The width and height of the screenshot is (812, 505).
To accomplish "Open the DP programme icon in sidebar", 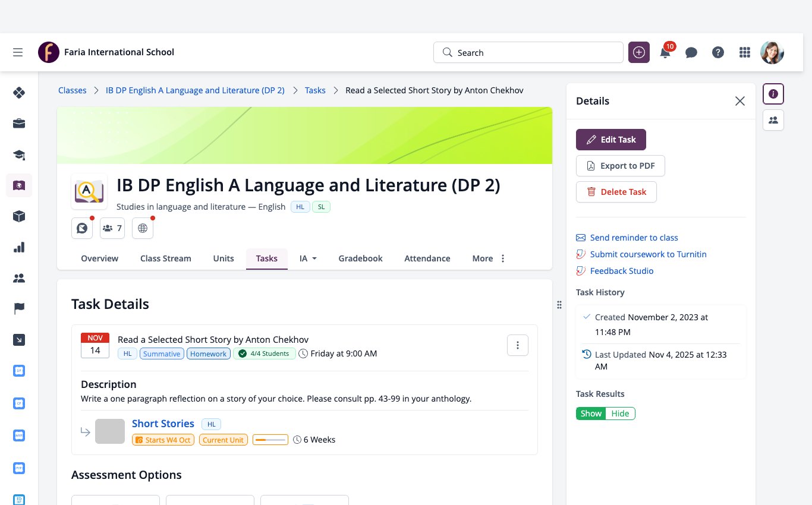I will tap(19, 371).
